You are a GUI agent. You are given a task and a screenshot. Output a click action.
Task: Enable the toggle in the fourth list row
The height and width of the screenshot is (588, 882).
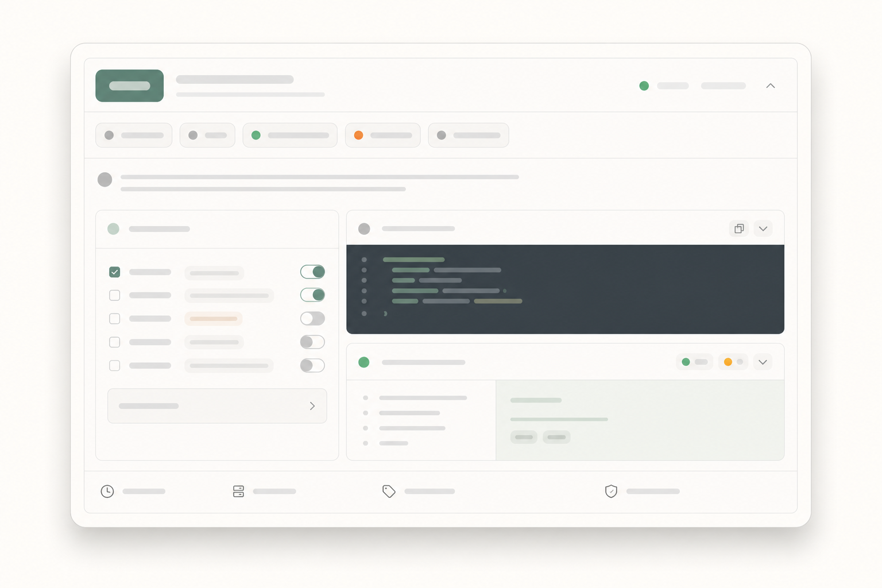point(312,342)
